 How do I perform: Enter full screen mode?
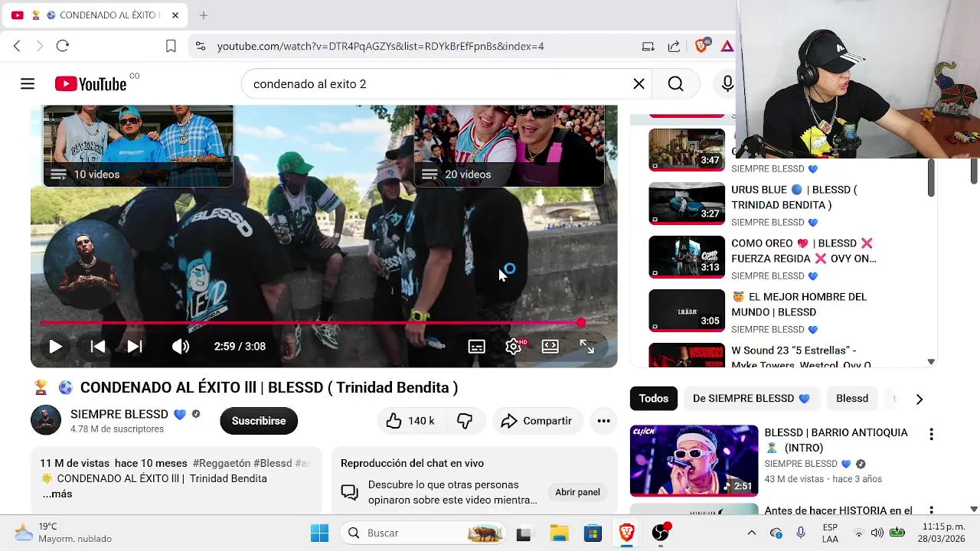point(587,347)
